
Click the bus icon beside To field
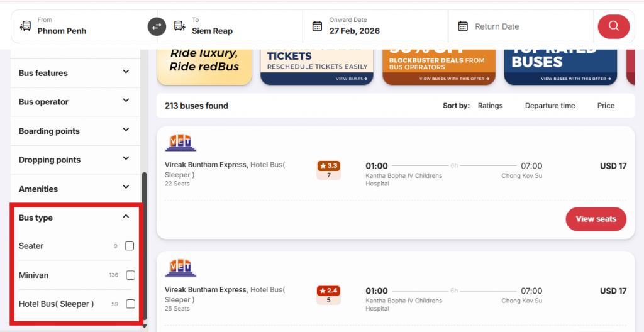pos(179,26)
